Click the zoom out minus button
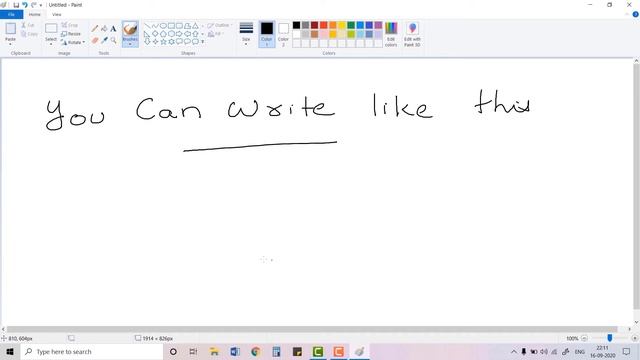 coord(584,338)
